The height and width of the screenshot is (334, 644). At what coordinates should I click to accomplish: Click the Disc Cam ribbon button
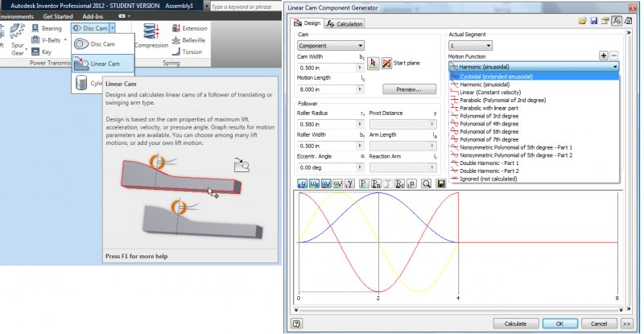(x=90, y=28)
